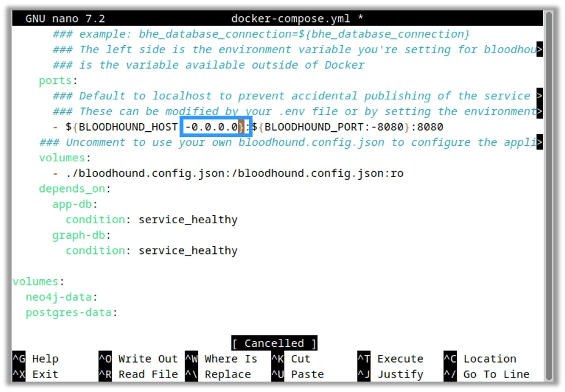Click the ^T Execute shortcut
565x392 pixels.
(391, 359)
